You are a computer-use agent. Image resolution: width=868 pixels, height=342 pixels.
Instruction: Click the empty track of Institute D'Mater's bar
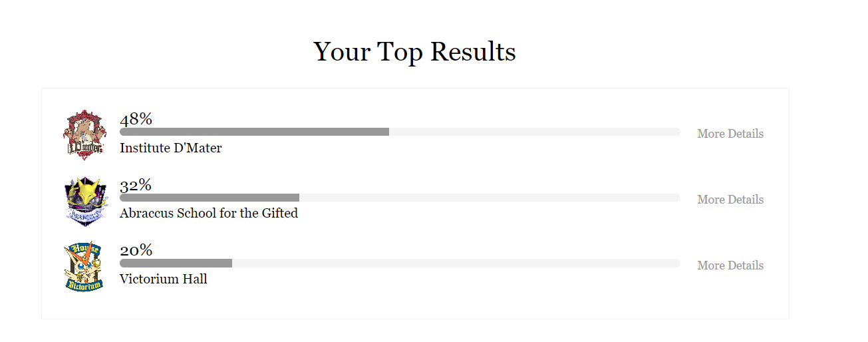click(x=532, y=132)
